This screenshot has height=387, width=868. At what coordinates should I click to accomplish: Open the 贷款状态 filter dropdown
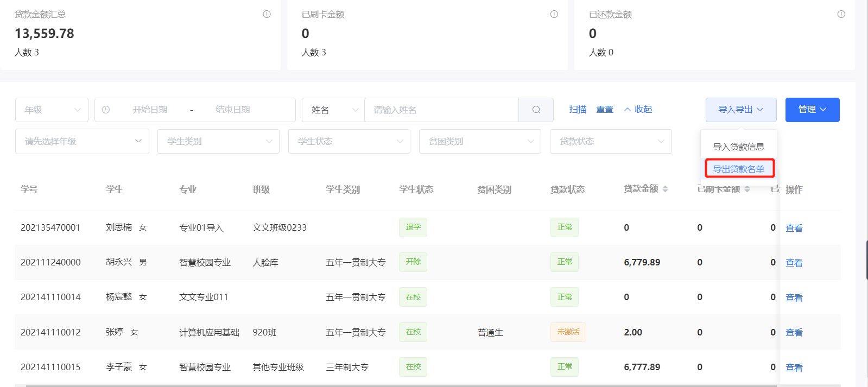[611, 141]
